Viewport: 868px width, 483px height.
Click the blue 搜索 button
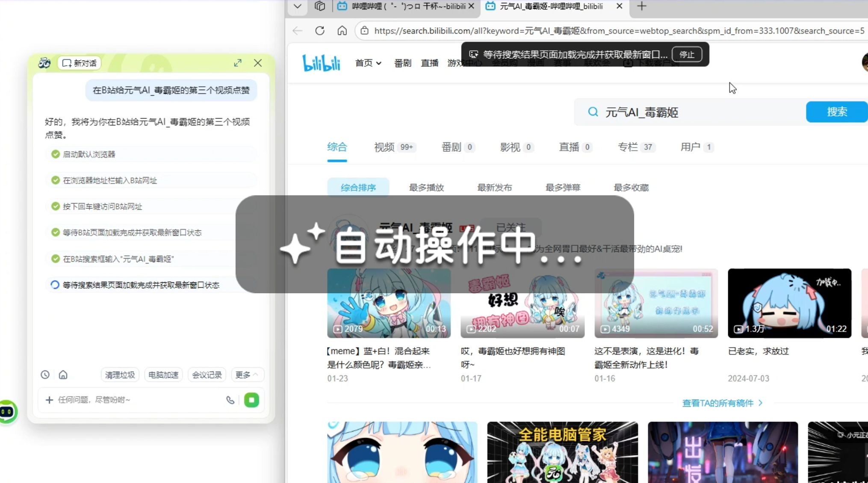point(836,112)
